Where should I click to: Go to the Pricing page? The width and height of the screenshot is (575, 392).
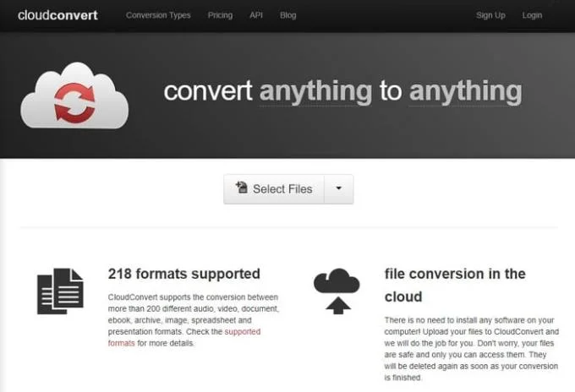[220, 15]
